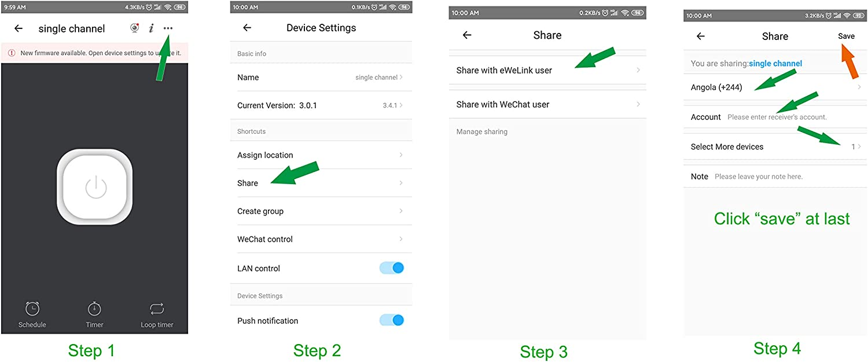Open the camera icon beside the info icon
Image resolution: width=868 pixels, height=362 pixels.
[x=134, y=28]
